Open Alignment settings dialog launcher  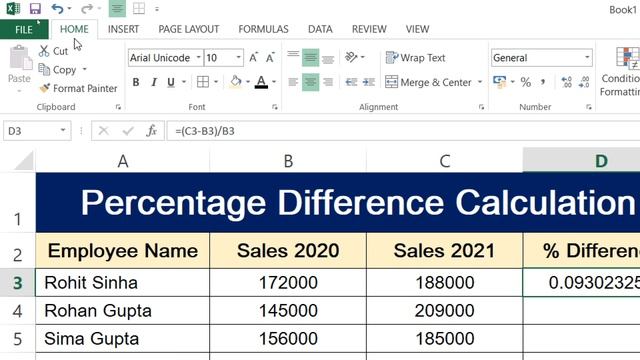coord(482,107)
